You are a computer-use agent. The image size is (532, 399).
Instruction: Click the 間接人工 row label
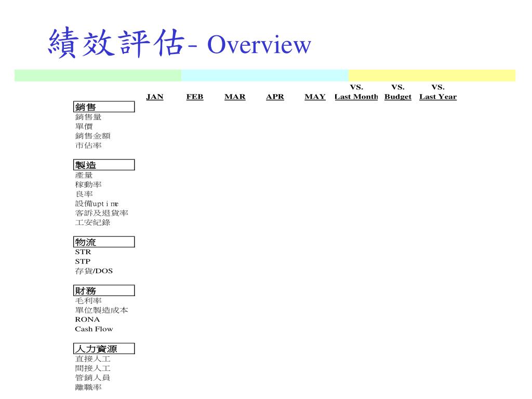pyautogui.click(x=92, y=368)
